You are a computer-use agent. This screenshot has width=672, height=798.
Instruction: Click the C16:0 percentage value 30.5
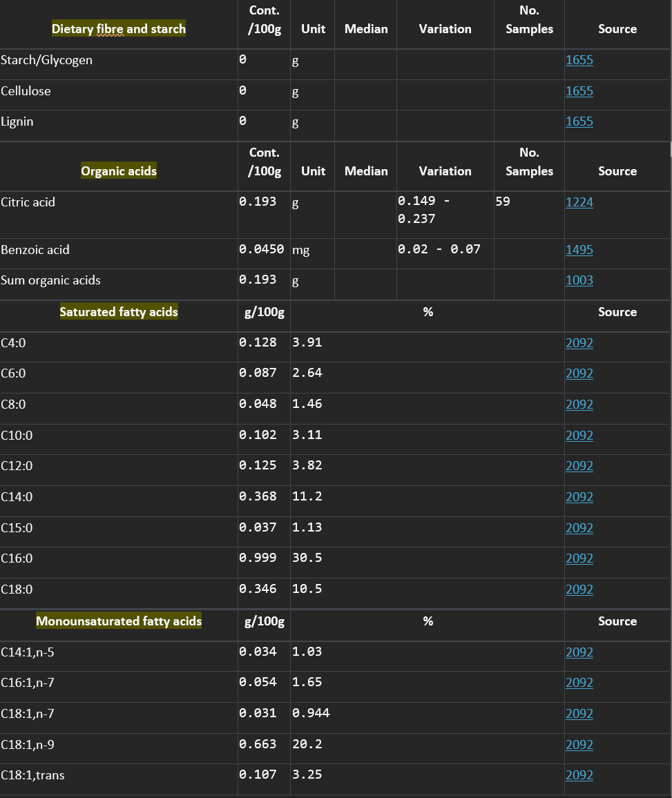(x=307, y=558)
